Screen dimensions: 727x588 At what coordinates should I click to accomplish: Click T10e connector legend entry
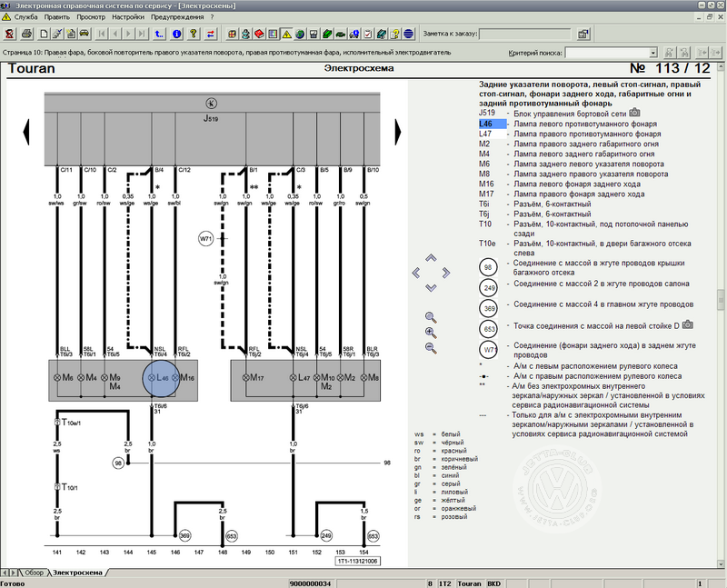click(585, 248)
